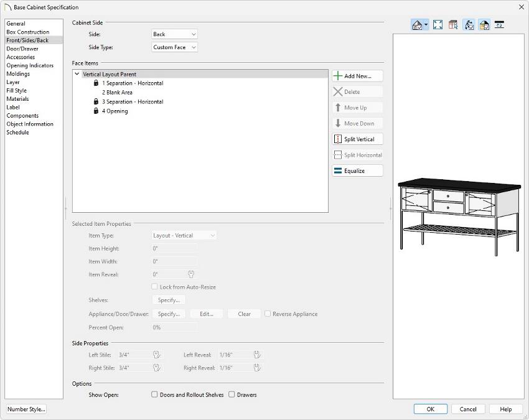
Task: Select the 2 Blank Area face item
Action: (x=117, y=93)
